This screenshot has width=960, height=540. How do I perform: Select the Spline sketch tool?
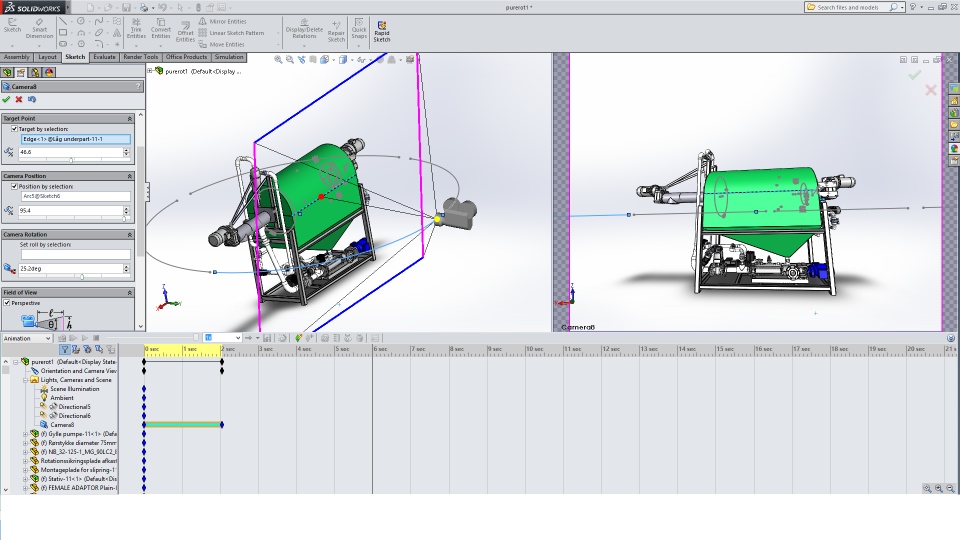(x=99, y=21)
